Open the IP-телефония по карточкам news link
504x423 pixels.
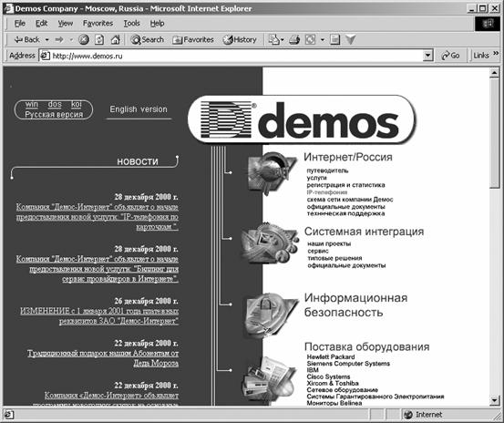98,217
